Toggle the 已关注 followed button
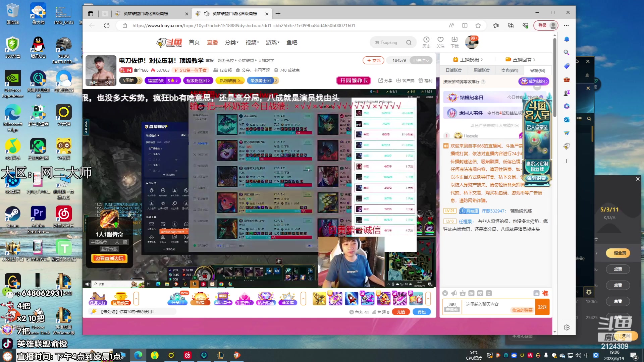The width and height of the screenshot is (644, 362). pos(421,60)
